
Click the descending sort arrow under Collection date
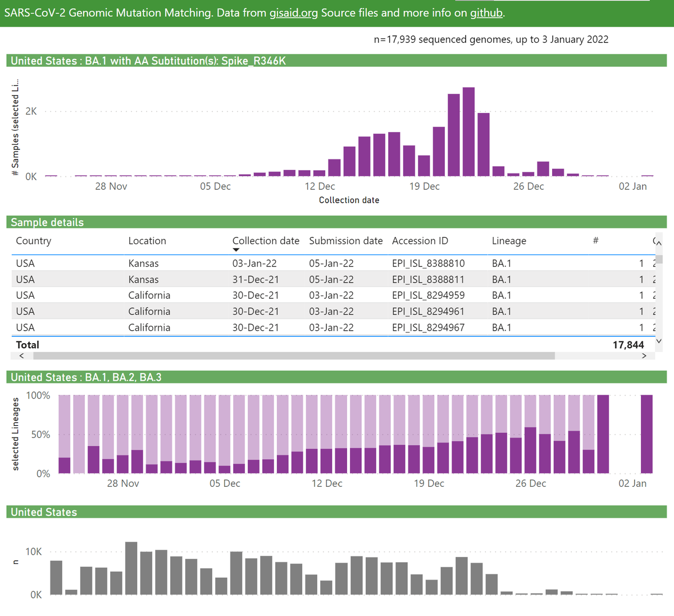pos(236,250)
